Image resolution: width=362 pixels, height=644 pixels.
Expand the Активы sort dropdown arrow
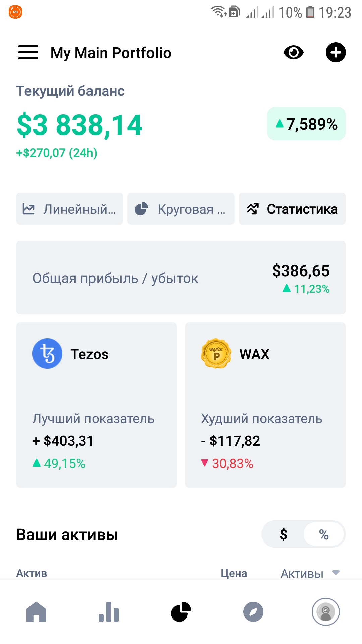point(336,573)
